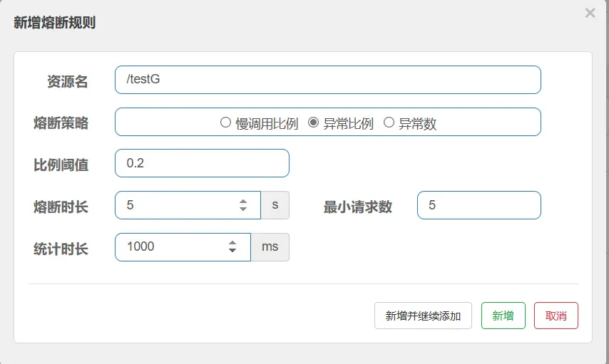Screen dimensions: 609x364
Task: Click the green 新增 button
Action: [503, 316]
